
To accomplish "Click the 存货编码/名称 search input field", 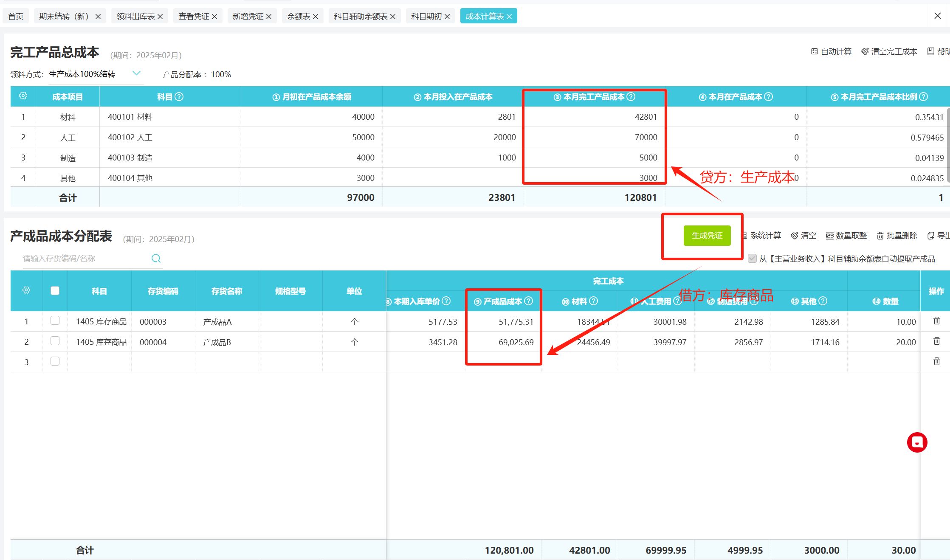I will [x=83, y=259].
